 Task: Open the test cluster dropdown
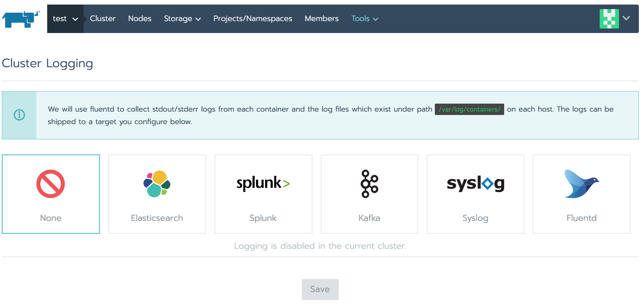(65, 19)
